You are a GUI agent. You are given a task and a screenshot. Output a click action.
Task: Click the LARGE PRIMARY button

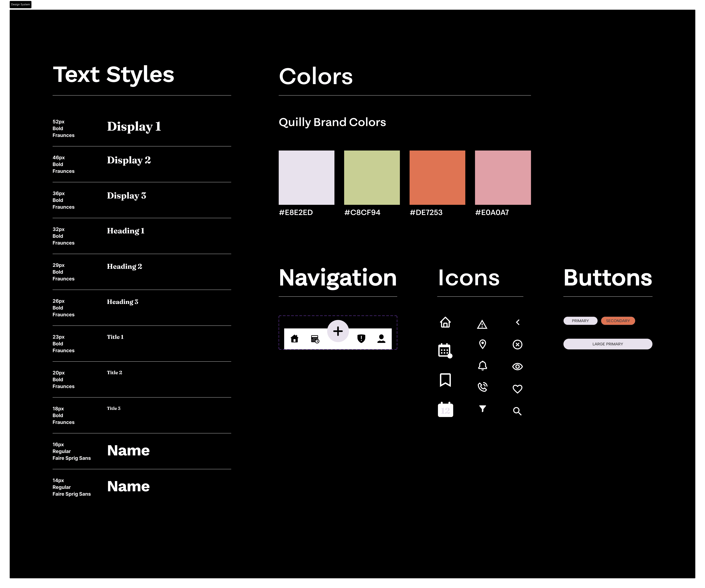click(x=608, y=344)
